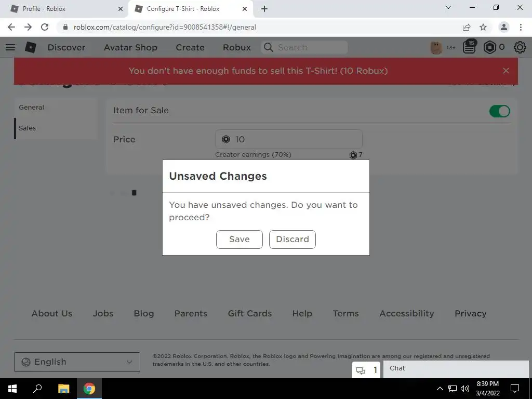Open the avatar profile thumbnail
This screenshot has width=532, height=399.
coord(436,47)
